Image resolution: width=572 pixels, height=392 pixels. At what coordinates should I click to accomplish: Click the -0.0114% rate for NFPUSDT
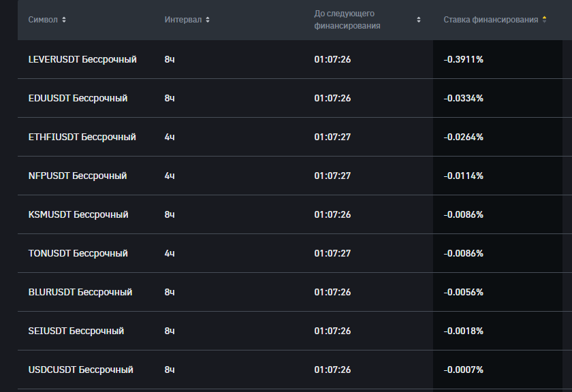tap(463, 176)
